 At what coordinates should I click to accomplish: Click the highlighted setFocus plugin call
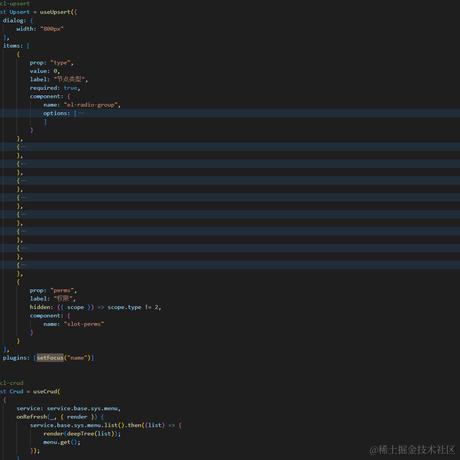click(50, 358)
